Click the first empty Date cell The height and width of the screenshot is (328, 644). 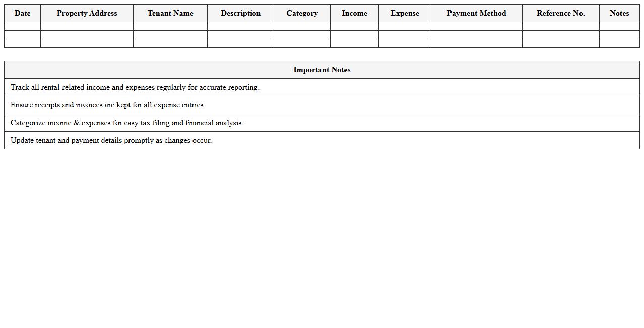click(22, 26)
